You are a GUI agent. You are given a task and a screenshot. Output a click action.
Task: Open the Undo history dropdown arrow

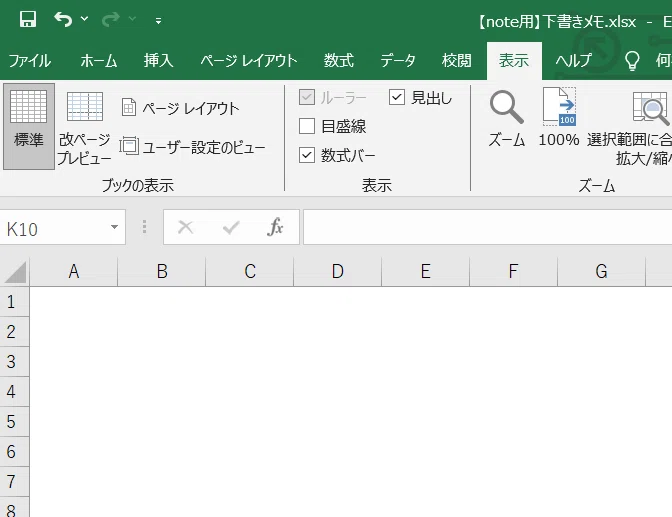(x=84, y=19)
